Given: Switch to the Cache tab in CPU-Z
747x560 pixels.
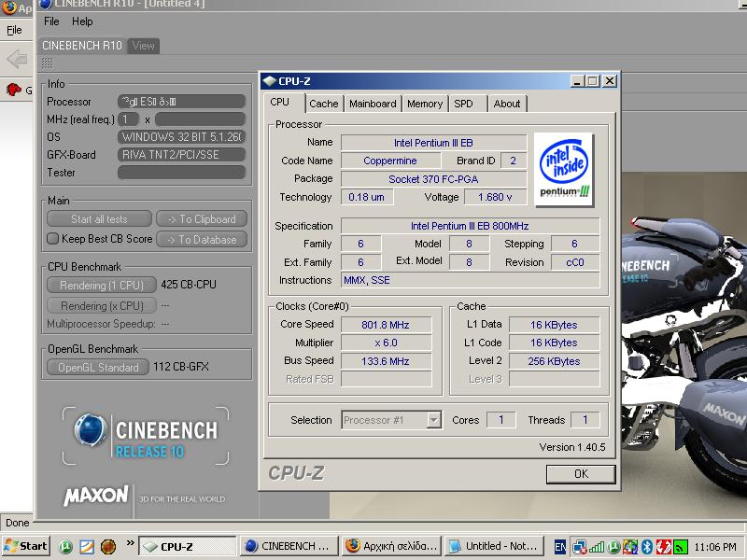Looking at the screenshot, I should click(323, 104).
